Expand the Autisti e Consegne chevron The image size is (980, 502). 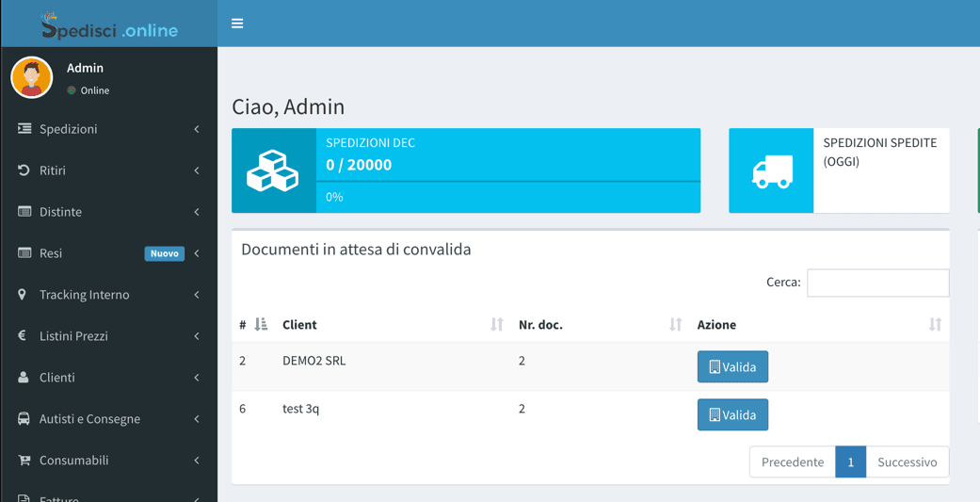pos(196,419)
